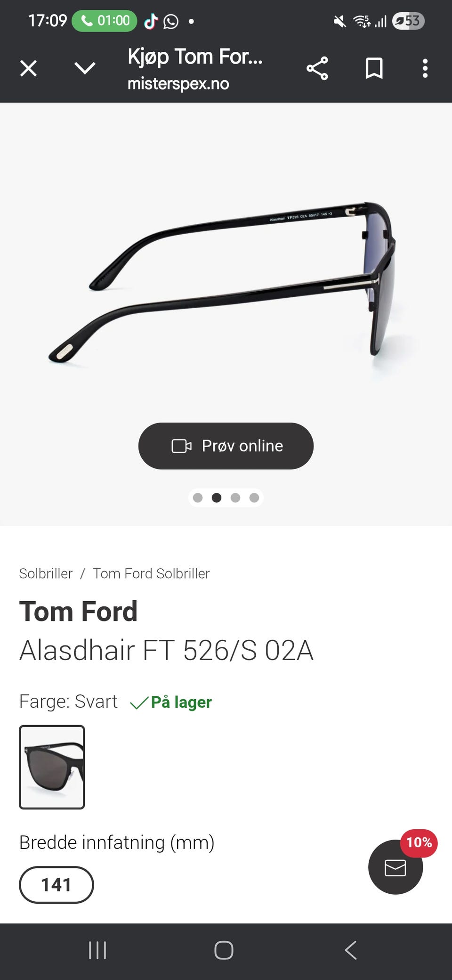Viewport: 452px width, 980px height.
Task: Share the misterspex.no page
Action: pyautogui.click(x=317, y=69)
